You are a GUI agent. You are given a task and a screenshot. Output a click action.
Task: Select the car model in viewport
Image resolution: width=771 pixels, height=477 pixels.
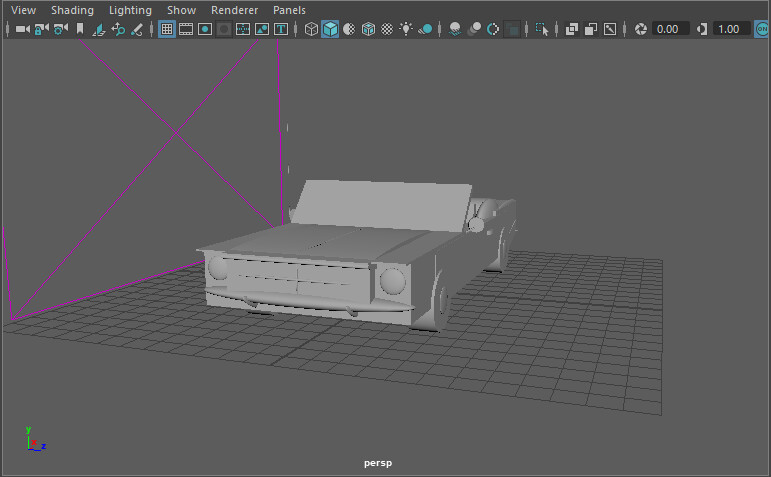coord(357,254)
